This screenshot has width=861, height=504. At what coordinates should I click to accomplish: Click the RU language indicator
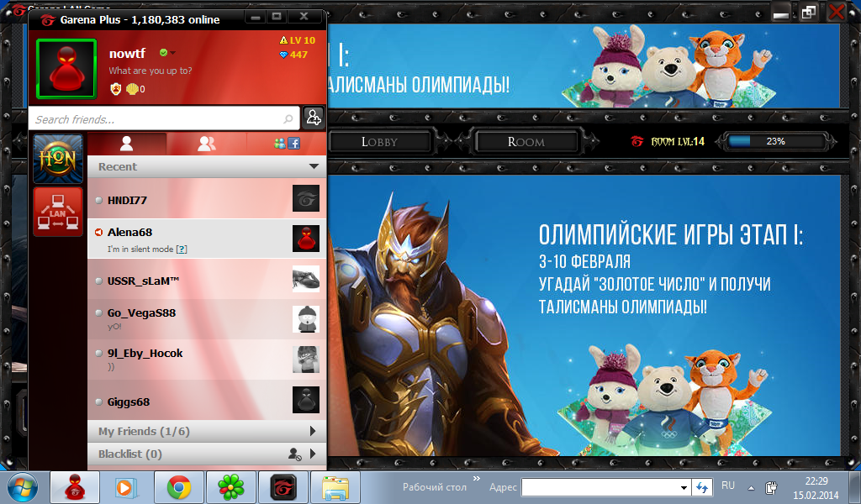(x=728, y=486)
